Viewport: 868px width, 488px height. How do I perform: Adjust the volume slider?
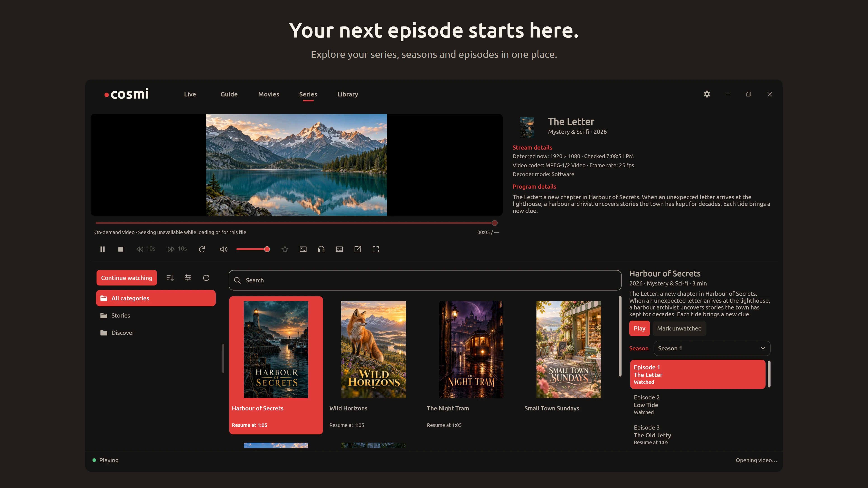(253, 249)
